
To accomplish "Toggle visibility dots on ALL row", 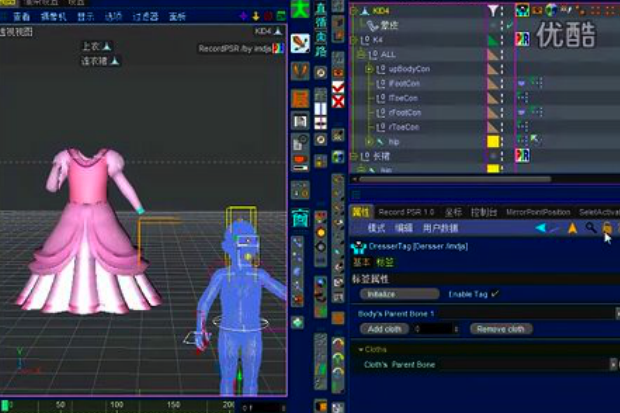I will click(x=502, y=54).
